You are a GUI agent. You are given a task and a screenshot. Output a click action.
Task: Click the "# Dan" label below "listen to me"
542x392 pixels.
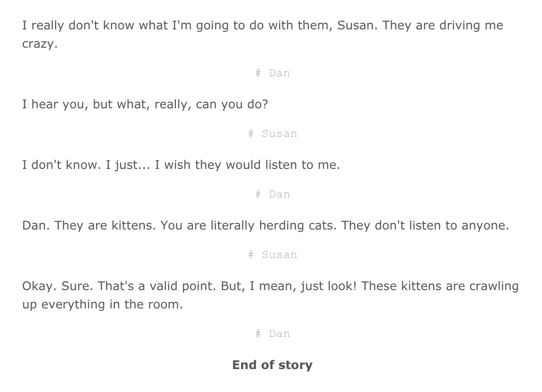(x=272, y=194)
